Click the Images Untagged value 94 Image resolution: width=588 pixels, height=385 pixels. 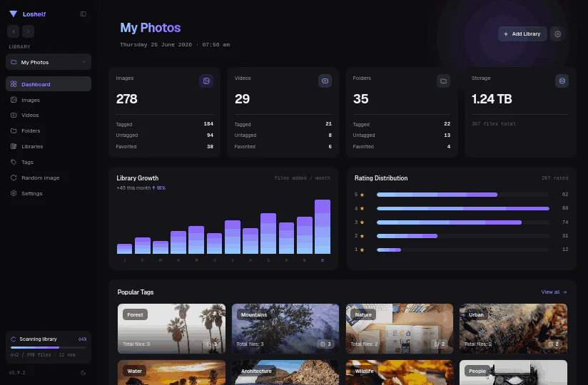pos(210,135)
